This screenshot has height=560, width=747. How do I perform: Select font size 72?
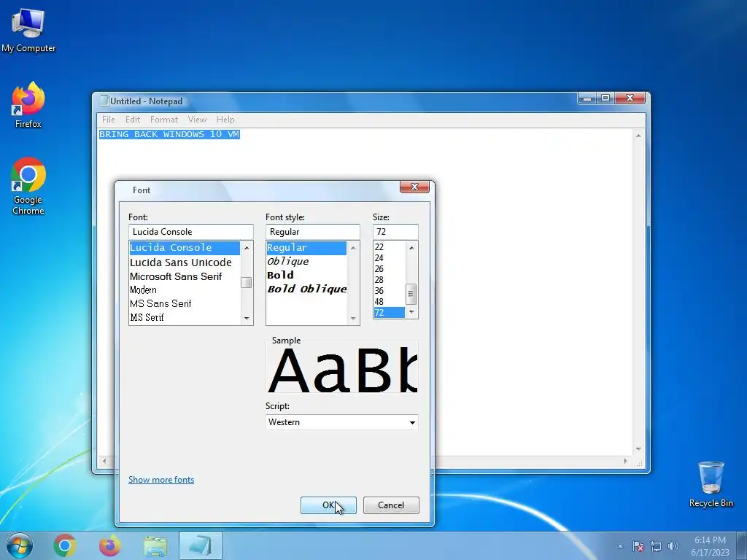tap(390, 313)
